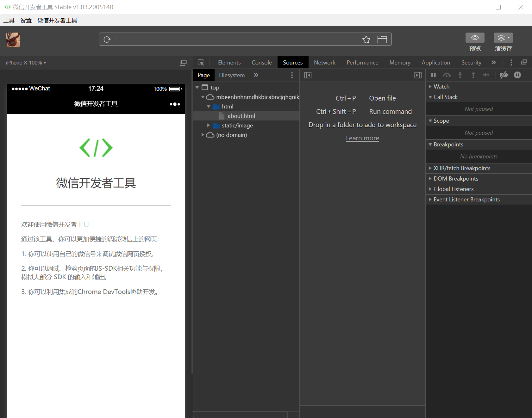532x418 pixels.
Task: Expand the (no domain) node
Action: 203,135
